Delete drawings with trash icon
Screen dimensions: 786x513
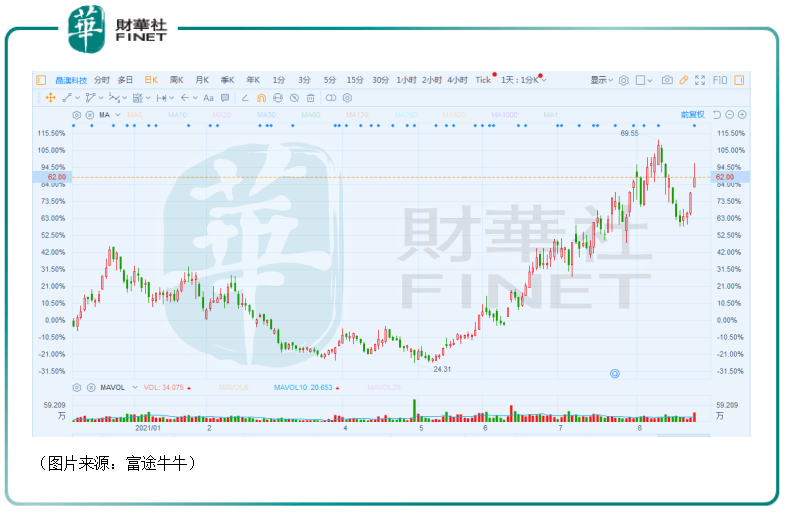click(311, 98)
